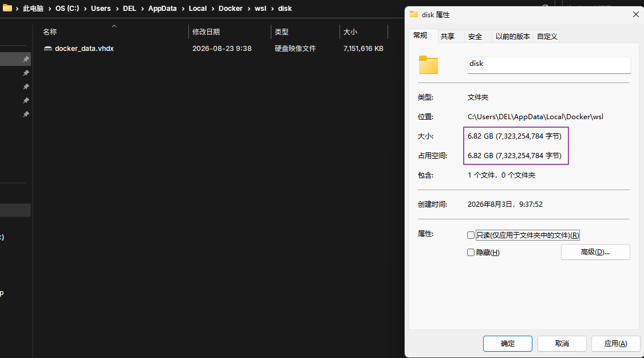Click the 2026-08-23 9:38 modified date

pos(222,49)
